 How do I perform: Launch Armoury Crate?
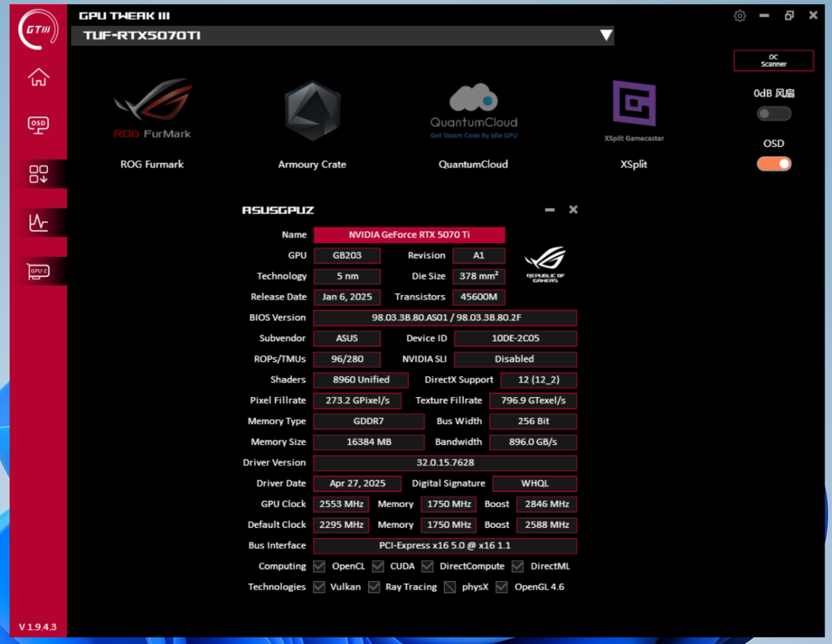tap(312, 112)
